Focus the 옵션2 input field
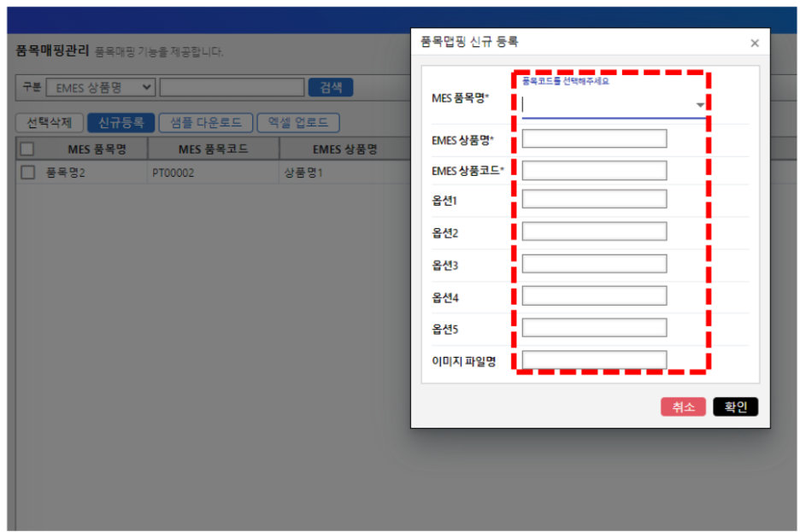Image resolution: width=800 pixels, height=532 pixels. point(594,231)
